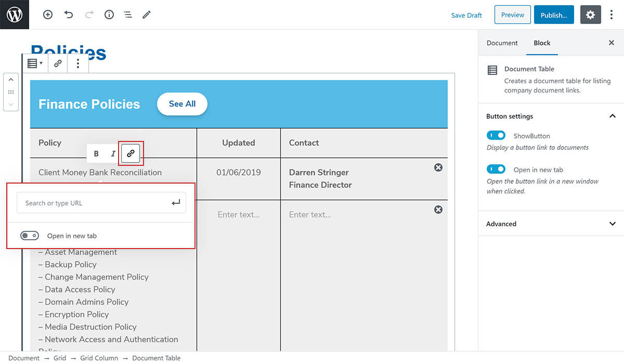Click the Search or type URL field

click(x=94, y=203)
